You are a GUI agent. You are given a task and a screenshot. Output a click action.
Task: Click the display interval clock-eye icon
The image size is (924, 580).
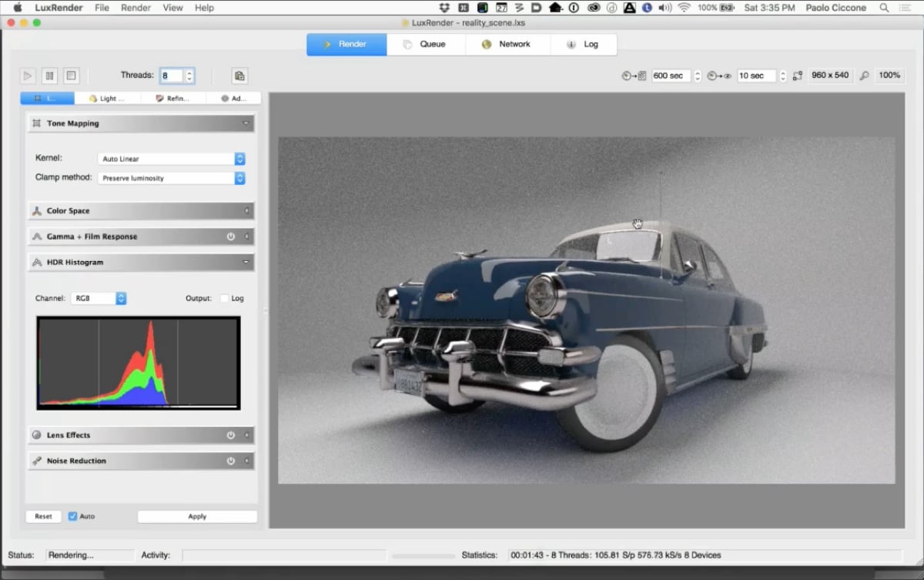coord(720,75)
